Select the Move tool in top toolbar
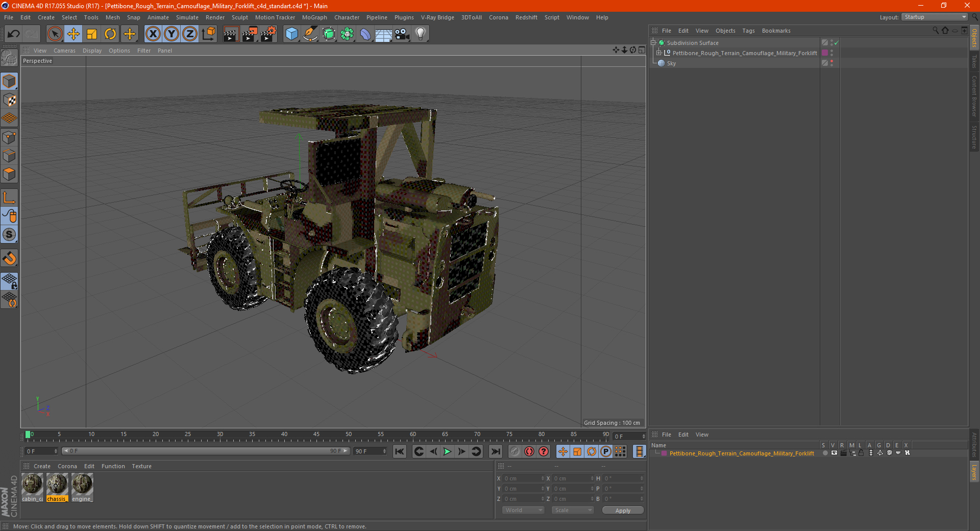Screen dimensions: 980x531 click(x=73, y=34)
